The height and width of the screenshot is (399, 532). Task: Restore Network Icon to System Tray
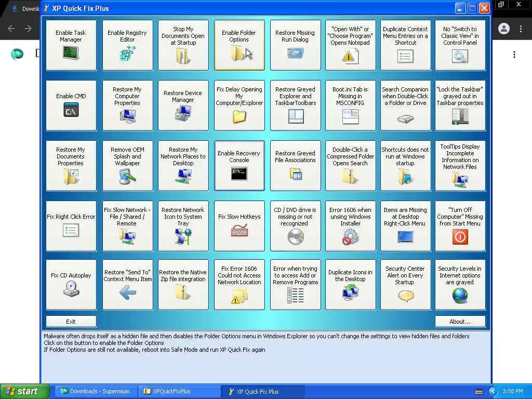[x=183, y=226]
